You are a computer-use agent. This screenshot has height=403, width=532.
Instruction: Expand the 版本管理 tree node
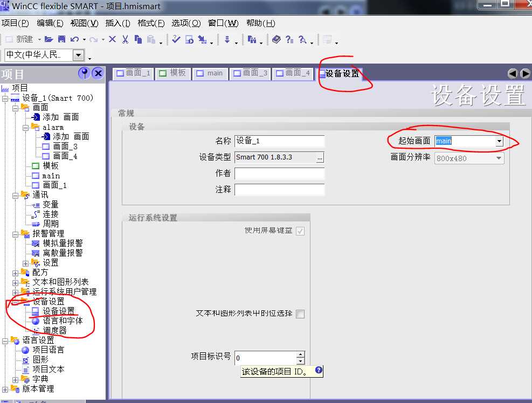point(5,390)
